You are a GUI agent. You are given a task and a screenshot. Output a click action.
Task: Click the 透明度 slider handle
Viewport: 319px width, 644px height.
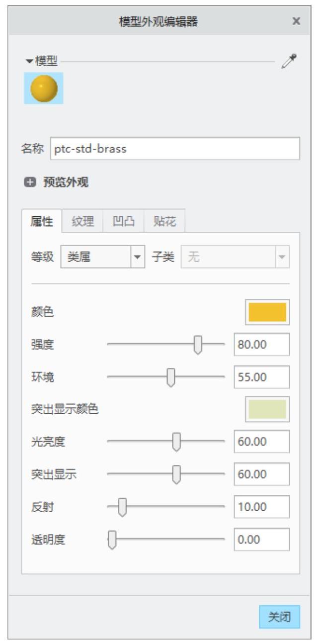pyautogui.click(x=112, y=540)
